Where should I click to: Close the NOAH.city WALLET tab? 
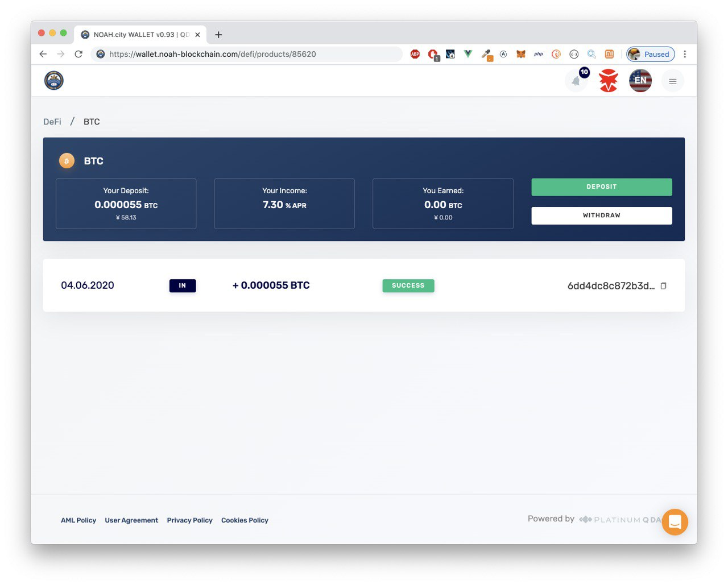click(197, 35)
